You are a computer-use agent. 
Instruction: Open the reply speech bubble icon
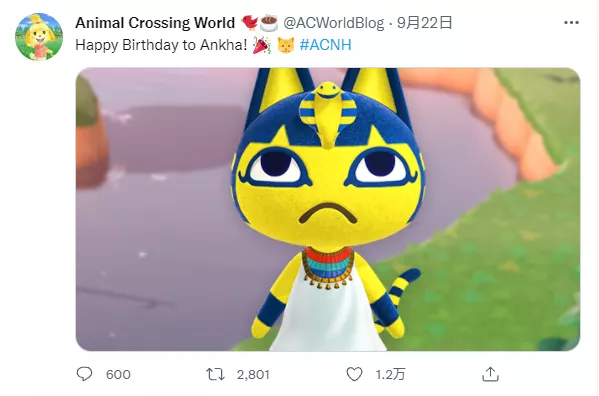[84, 374]
